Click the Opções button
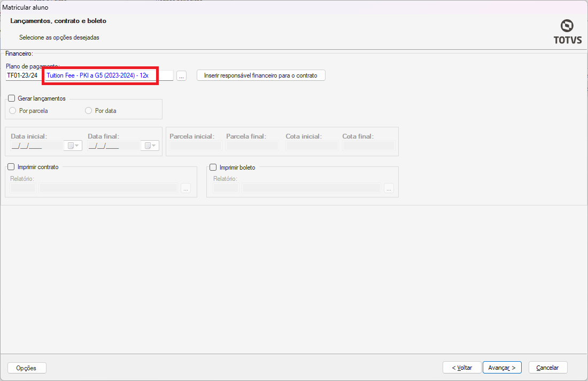The height and width of the screenshot is (381, 588). click(x=27, y=368)
